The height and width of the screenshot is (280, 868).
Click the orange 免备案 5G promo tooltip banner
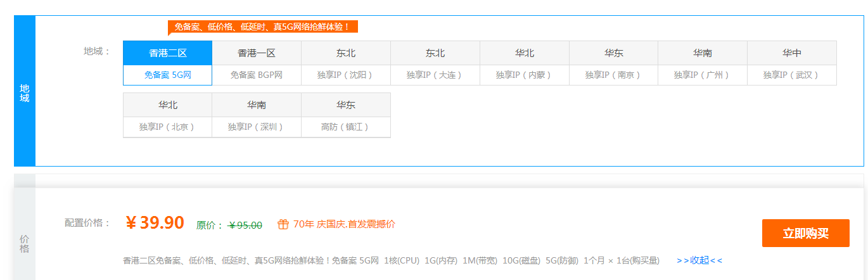262,27
